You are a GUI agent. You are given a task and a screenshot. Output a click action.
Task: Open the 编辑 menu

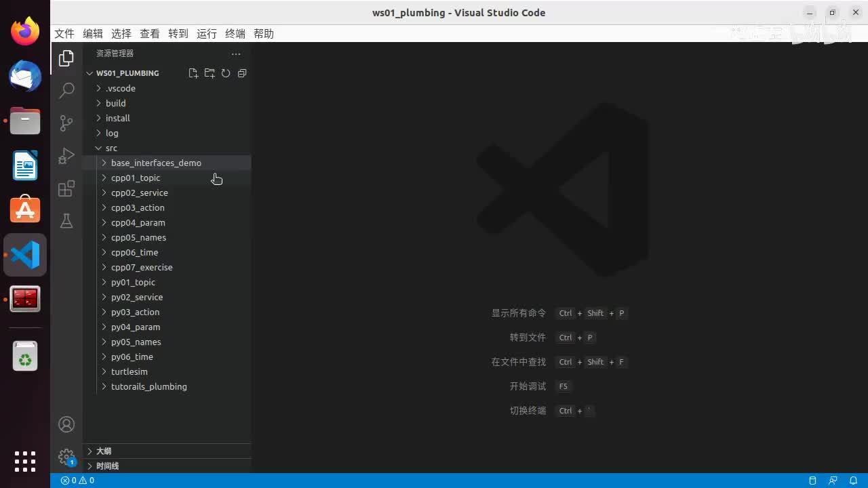[93, 34]
